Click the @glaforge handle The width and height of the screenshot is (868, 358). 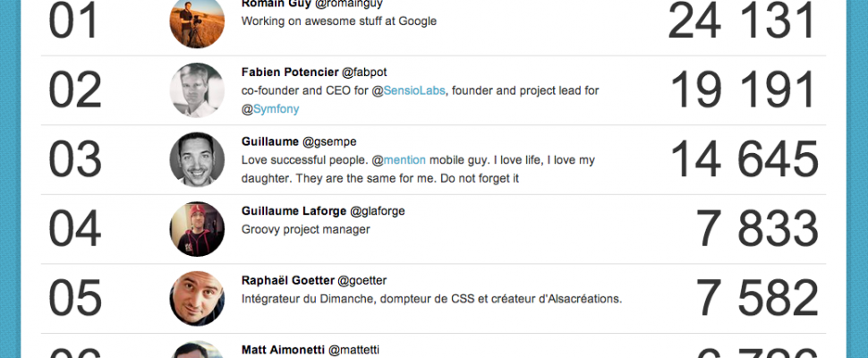[x=378, y=211]
